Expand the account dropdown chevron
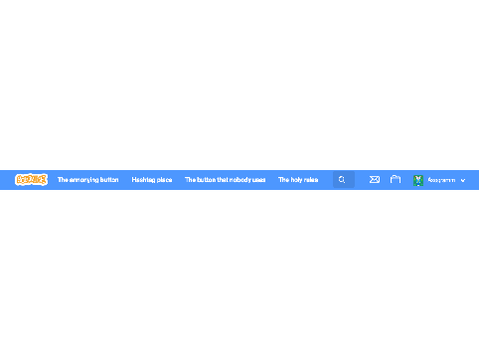This screenshot has width=479, height=360. (x=463, y=180)
